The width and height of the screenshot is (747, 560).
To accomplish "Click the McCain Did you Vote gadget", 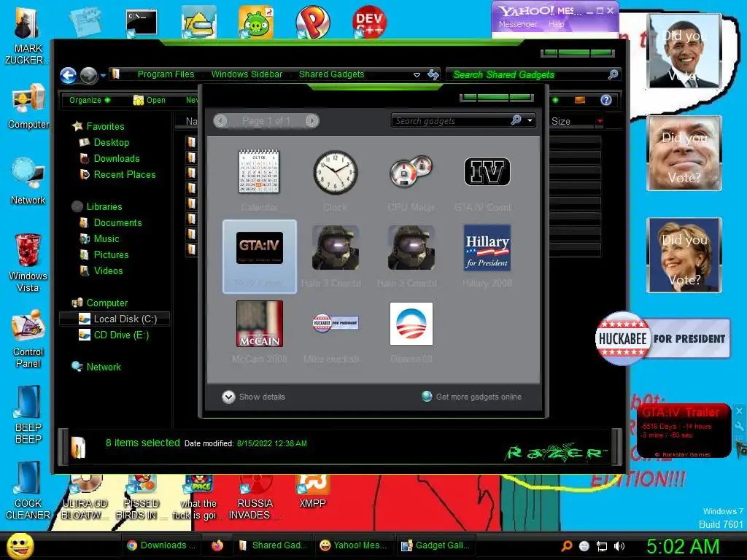I will 684,153.
